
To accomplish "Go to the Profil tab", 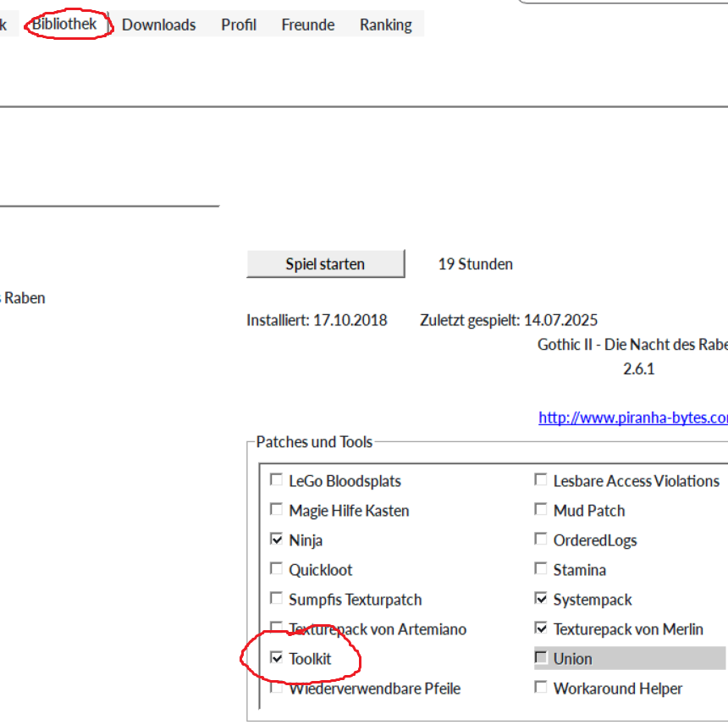I will pyautogui.click(x=239, y=25).
